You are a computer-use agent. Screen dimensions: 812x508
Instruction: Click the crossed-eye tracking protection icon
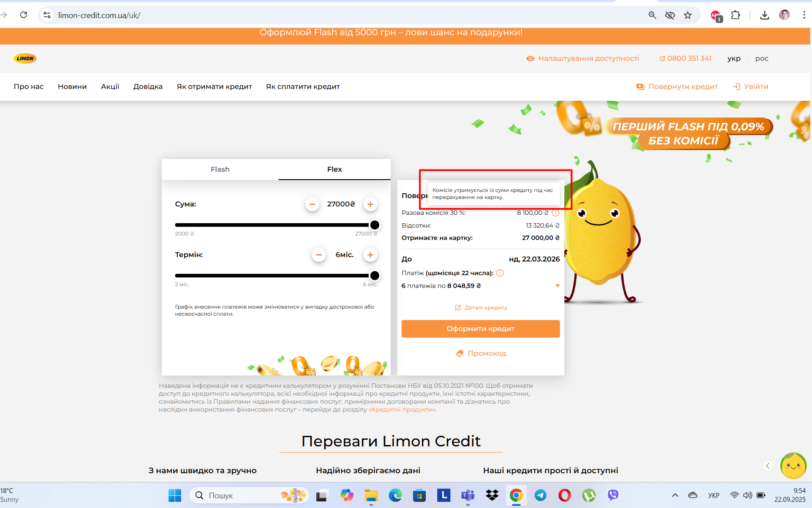click(670, 15)
